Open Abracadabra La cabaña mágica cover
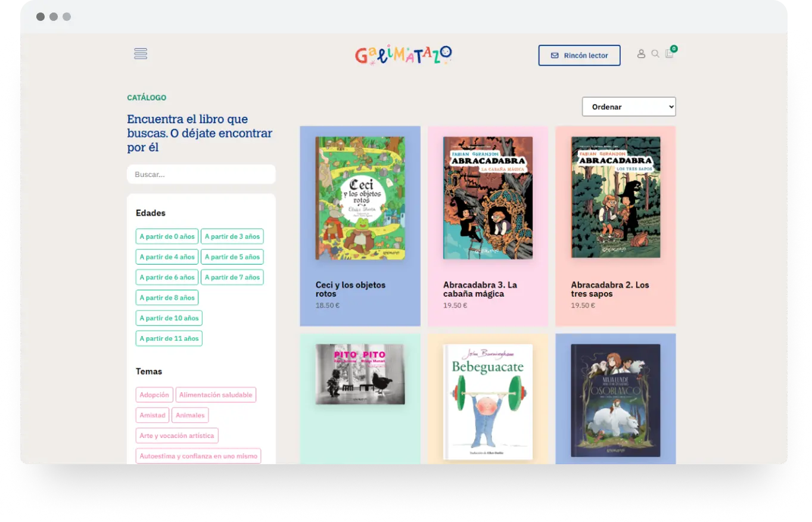Screen dimensions: 812x522 (488, 198)
